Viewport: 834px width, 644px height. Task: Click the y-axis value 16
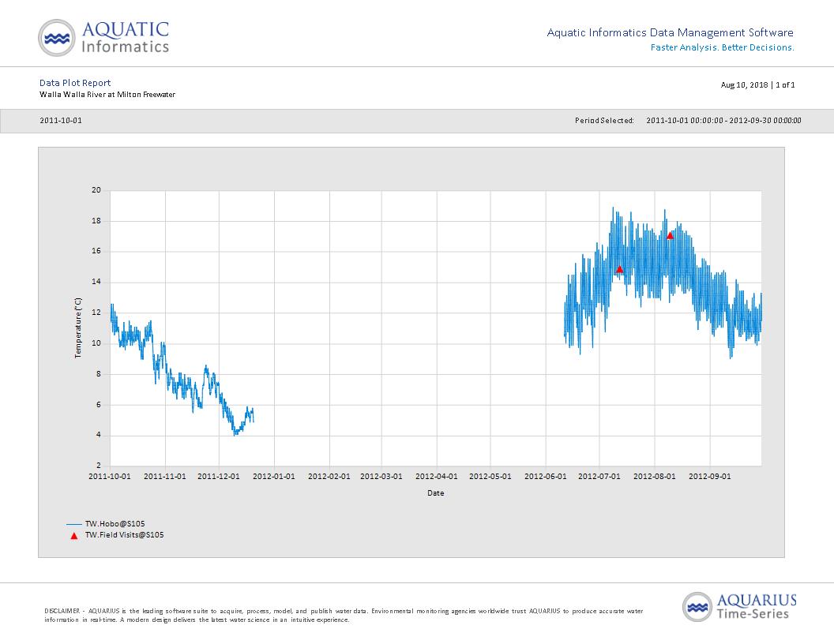[x=96, y=251]
